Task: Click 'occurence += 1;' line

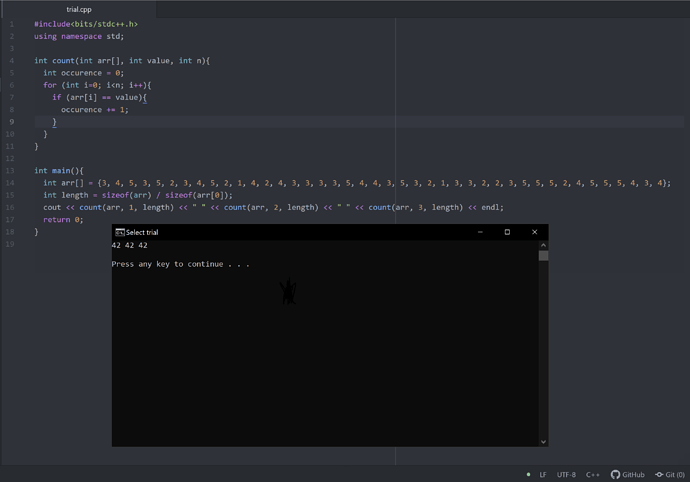Action: [x=95, y=110]
